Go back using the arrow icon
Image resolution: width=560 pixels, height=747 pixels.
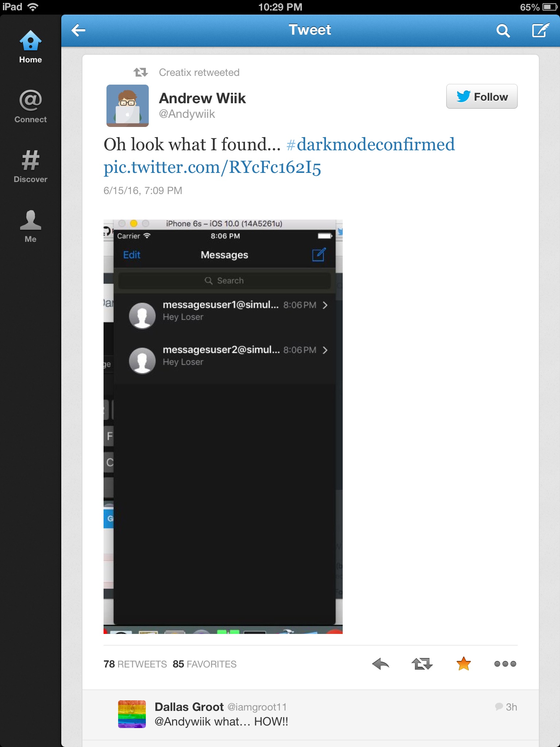coord(78,30)
